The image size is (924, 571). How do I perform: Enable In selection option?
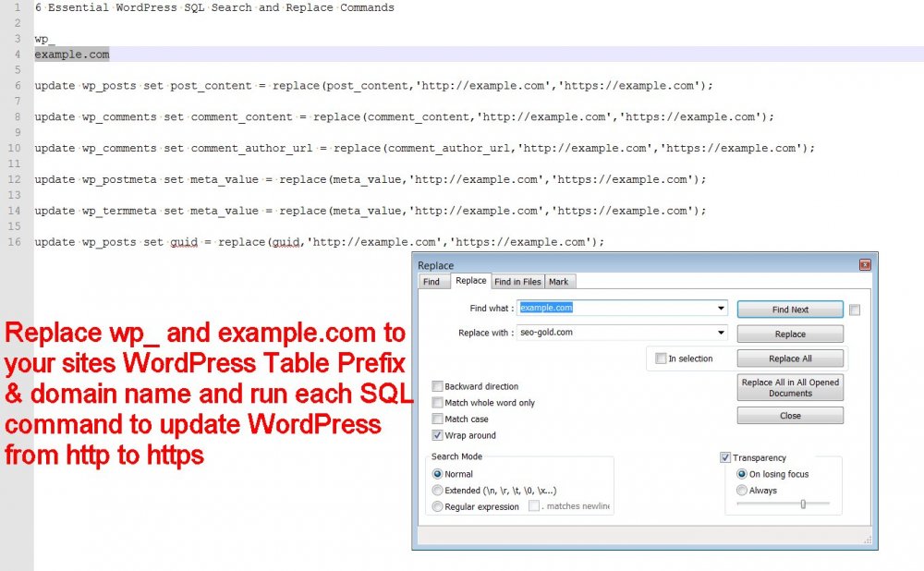coord(662,358)
